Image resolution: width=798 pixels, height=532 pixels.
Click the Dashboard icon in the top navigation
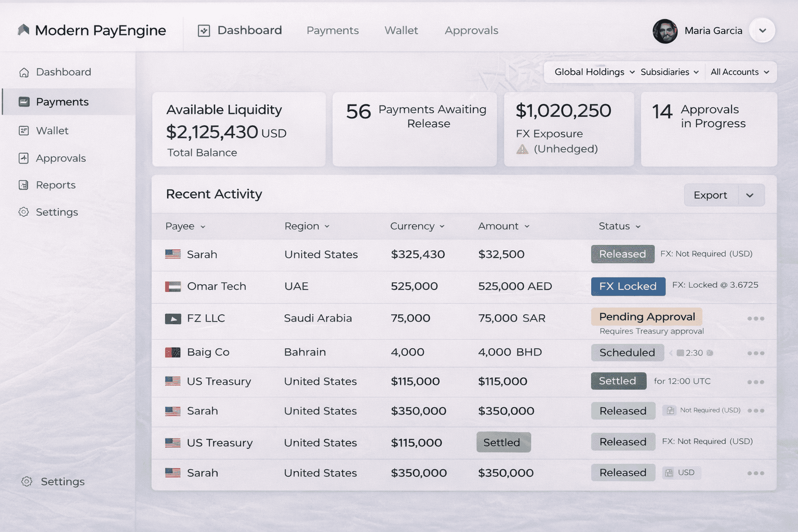(204, 30)
